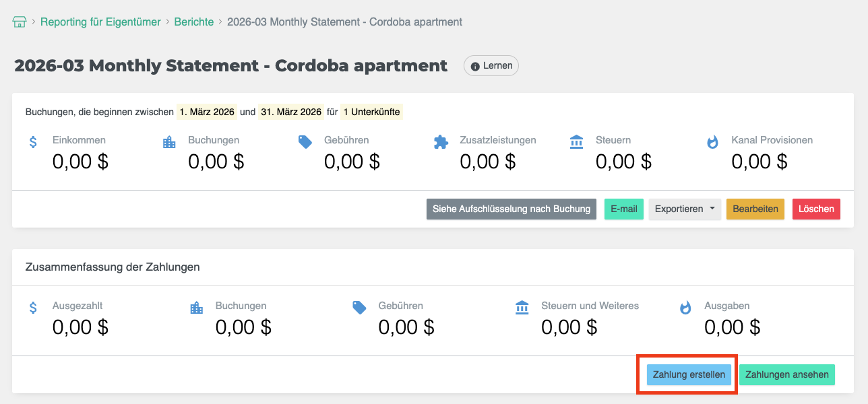Click the bank icon for Steuern und Weiteres
This screenshot has width=868, height=404.
(522, 308)
